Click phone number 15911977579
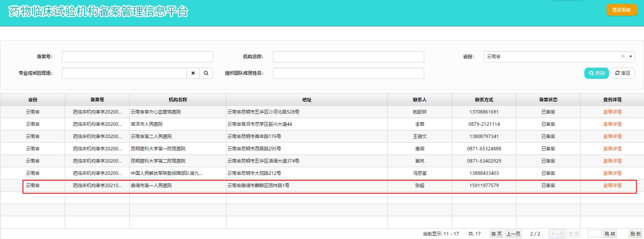The image size is (644, 239). tap(484, 185)
